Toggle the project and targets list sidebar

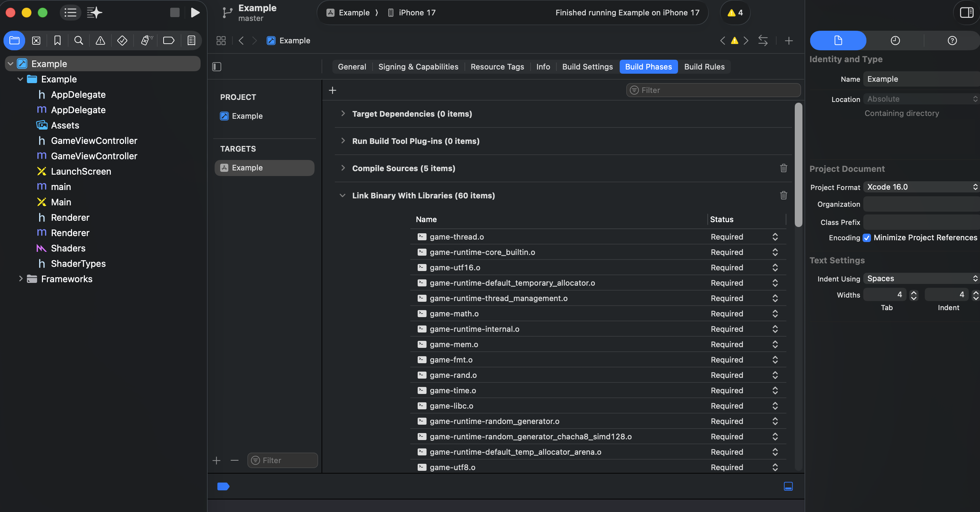coord(216,66)
